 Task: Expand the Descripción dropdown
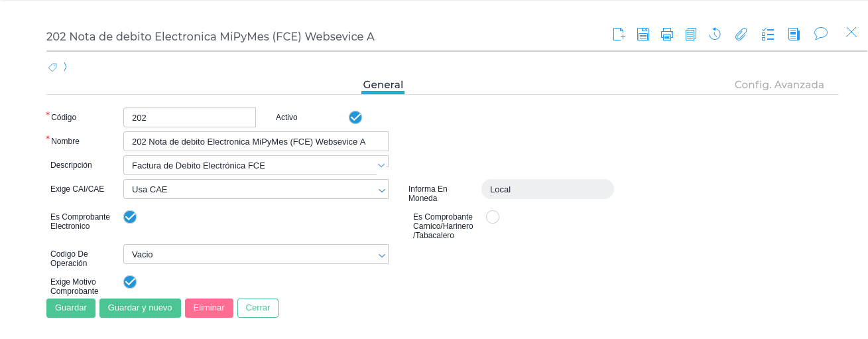381,165
